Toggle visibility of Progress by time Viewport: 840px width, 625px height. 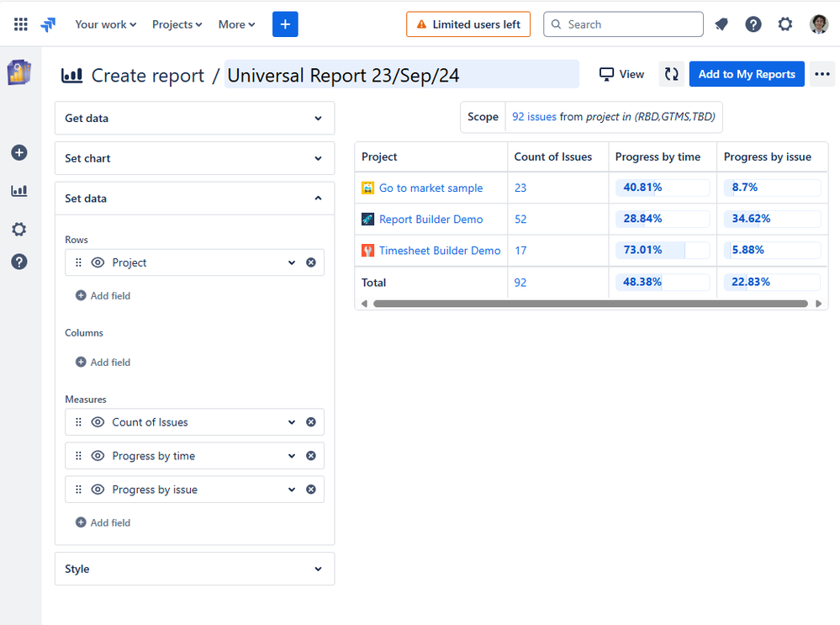[x=98, y=456]
